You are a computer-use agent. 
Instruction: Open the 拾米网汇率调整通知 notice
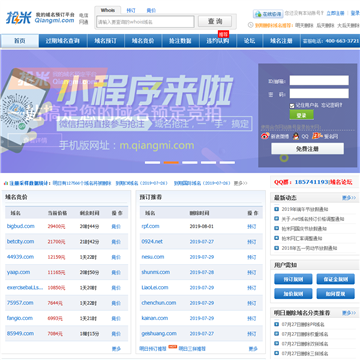click(x=302, y=238)
